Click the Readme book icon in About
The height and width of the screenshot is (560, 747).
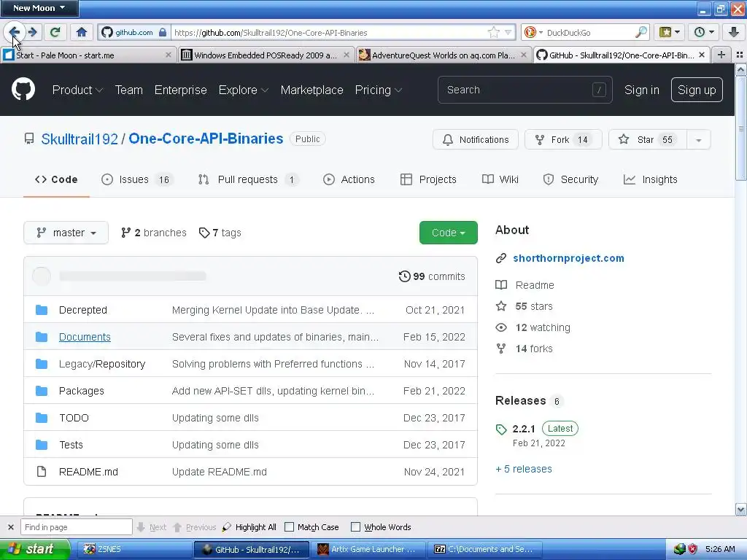click(501, 285)
